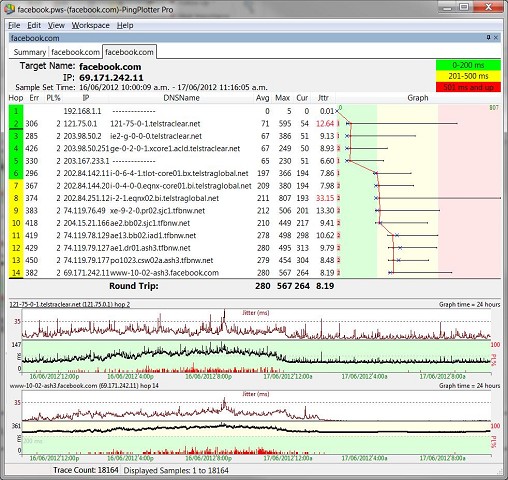This screenshot has height=480, width=508.
Task: Click max latency 807 on hop 8
Action: [285, 198]
